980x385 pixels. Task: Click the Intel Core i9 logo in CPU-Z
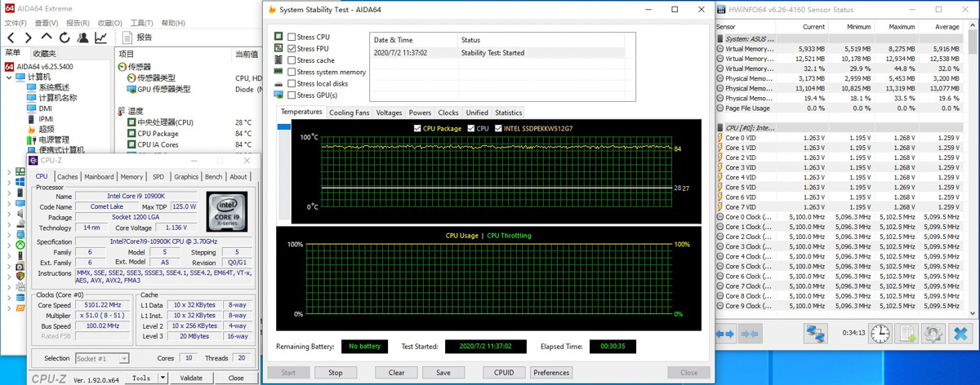[227, 212]
